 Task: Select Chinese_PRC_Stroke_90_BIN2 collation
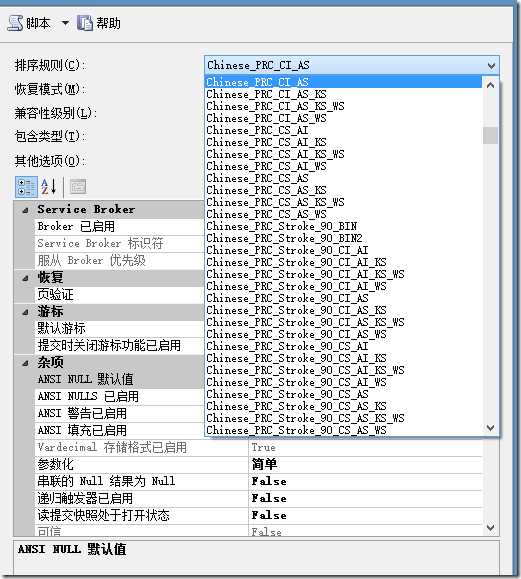point(343,238)
